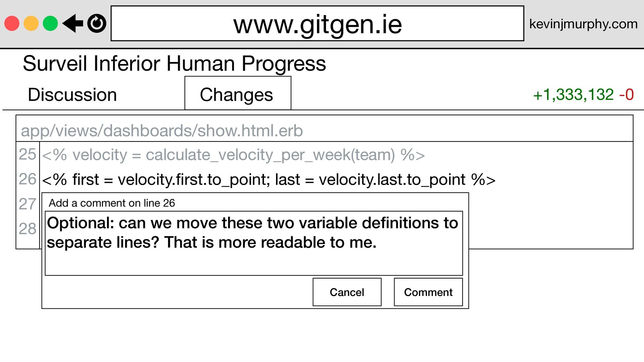
Task: Click the show.html.erb file path header
Action: coord(162,131)
